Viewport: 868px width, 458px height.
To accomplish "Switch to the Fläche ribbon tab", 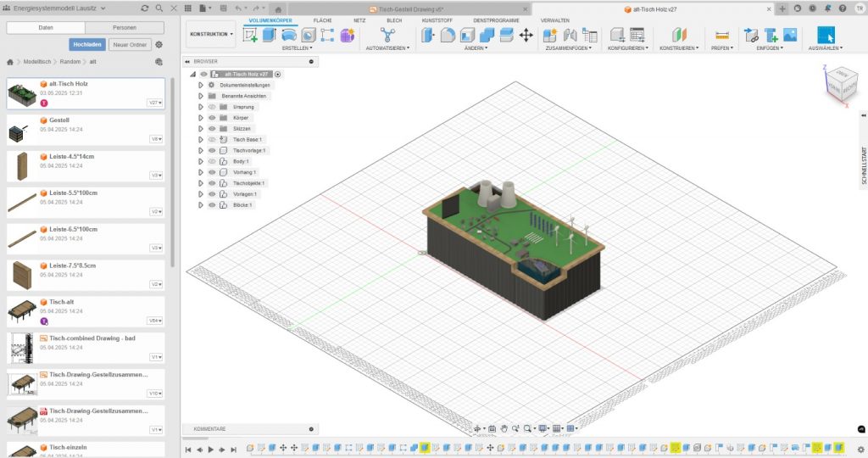I will 322,20.
